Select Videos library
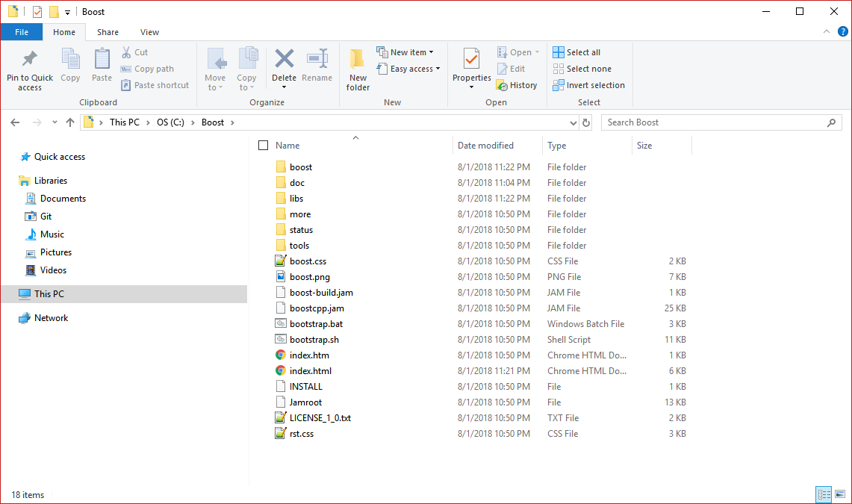852x504 pixels. point(53,270)
